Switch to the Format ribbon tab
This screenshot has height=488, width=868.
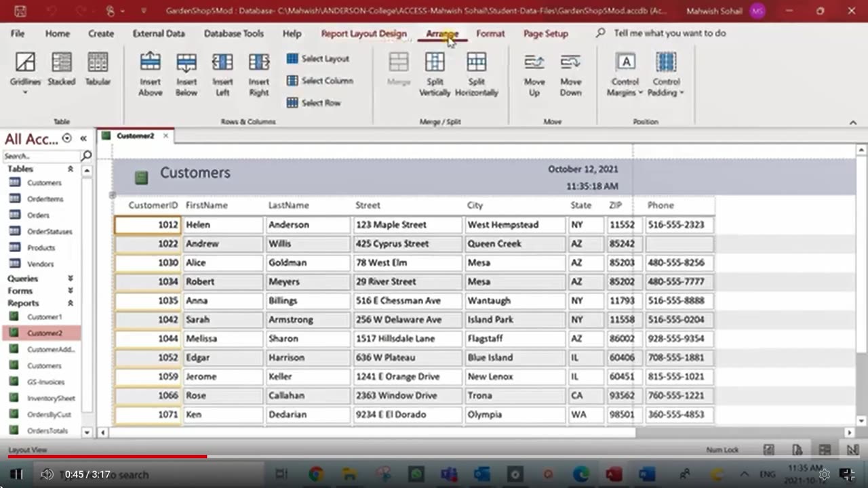(x=490, y=33)
